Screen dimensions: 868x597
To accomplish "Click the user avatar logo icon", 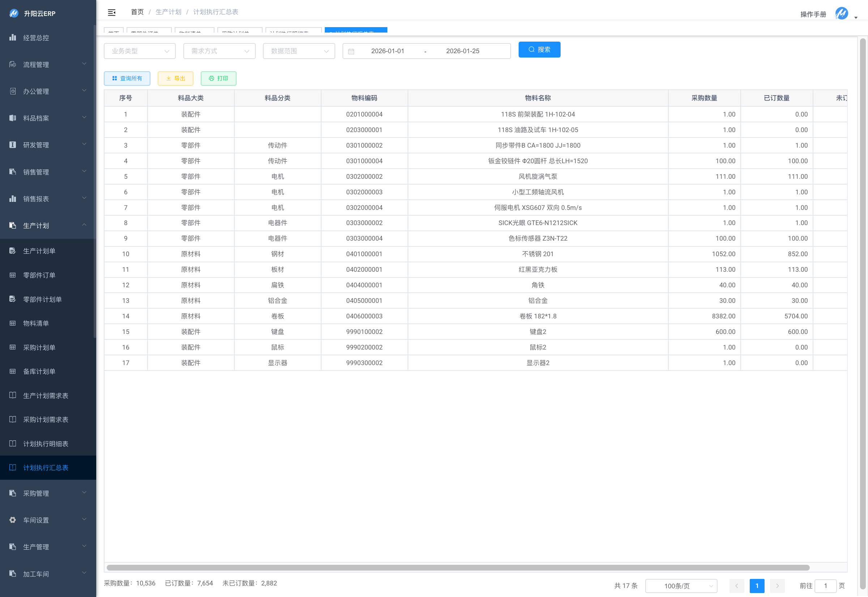I will point(841,13).
